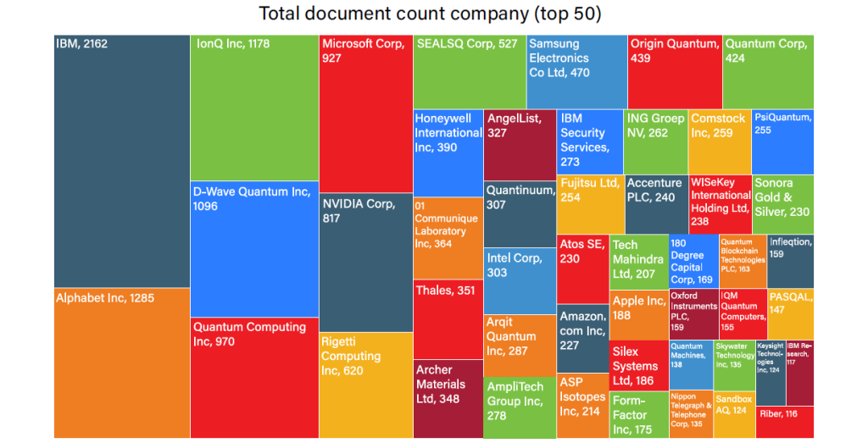868x443 pixels.
Task: Click the IBM Research, 117 block
Action: point(800,373)
